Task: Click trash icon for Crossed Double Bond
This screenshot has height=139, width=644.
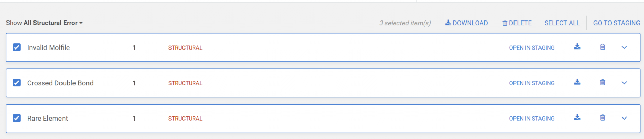Action: click(x=602, y=82)
